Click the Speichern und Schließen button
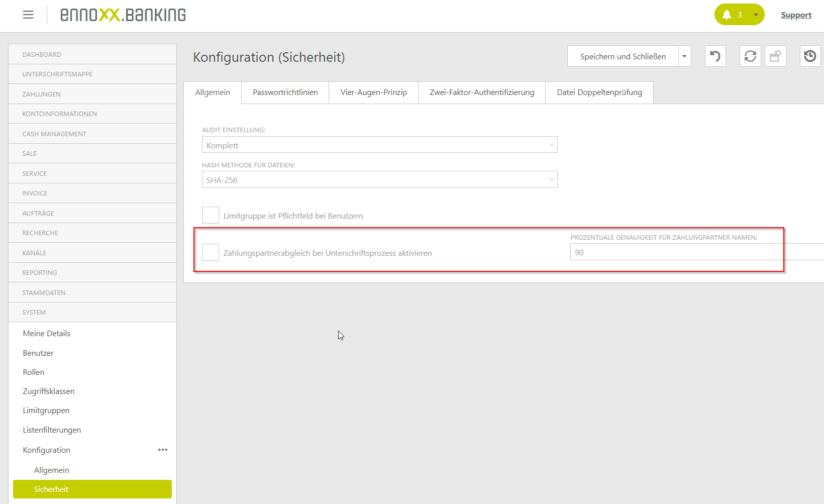 623,56
